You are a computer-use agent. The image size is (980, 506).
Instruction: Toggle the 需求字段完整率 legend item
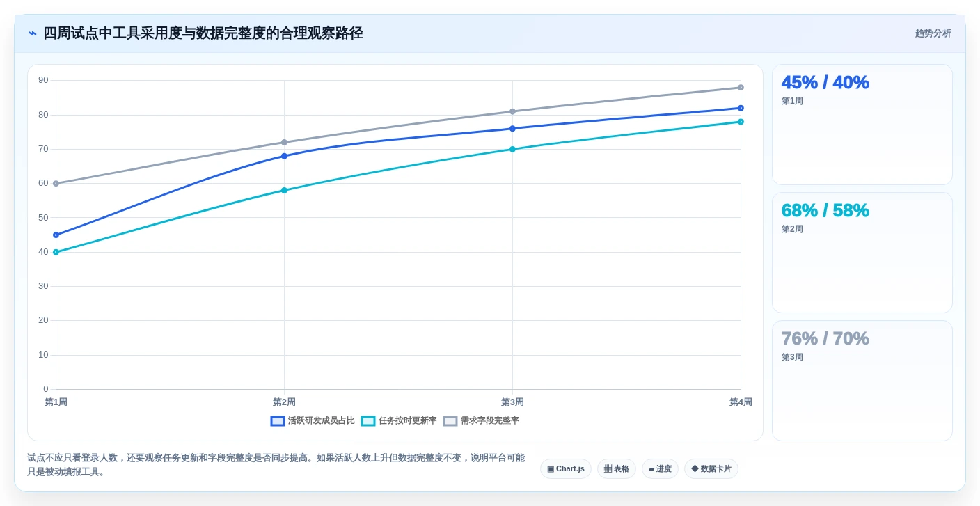481,421
